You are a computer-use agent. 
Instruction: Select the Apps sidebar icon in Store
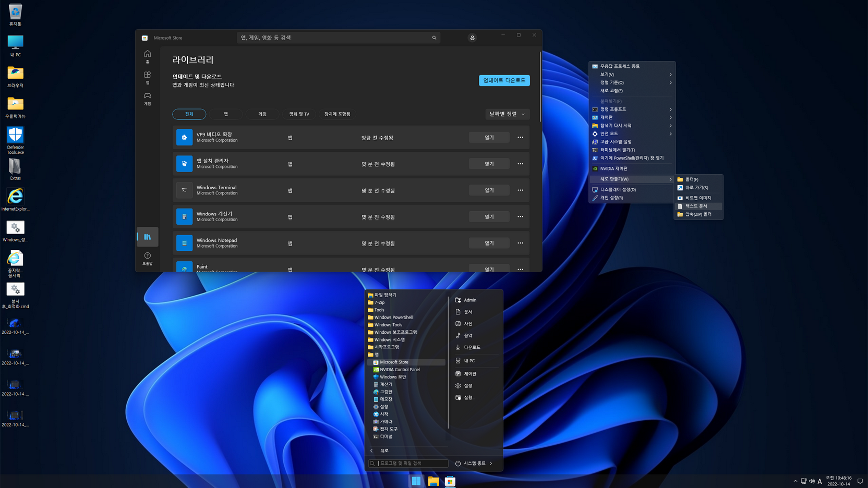(148, 78)
